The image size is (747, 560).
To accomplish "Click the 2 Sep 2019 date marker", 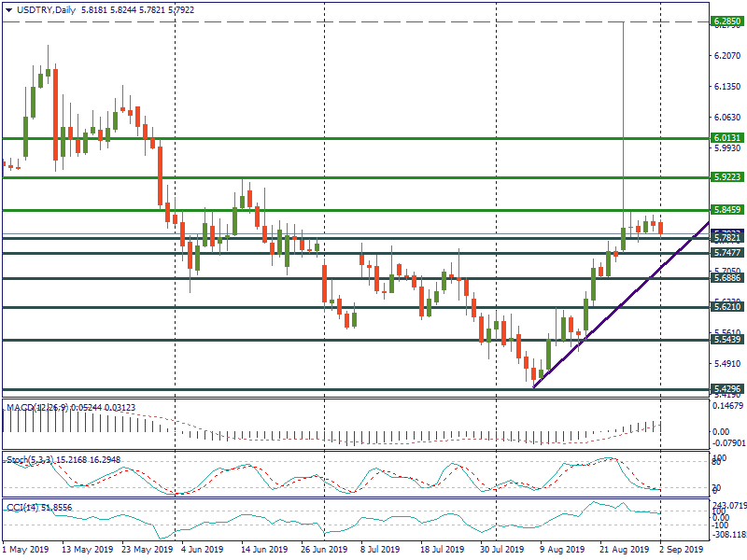I will [x=682, y=551].
